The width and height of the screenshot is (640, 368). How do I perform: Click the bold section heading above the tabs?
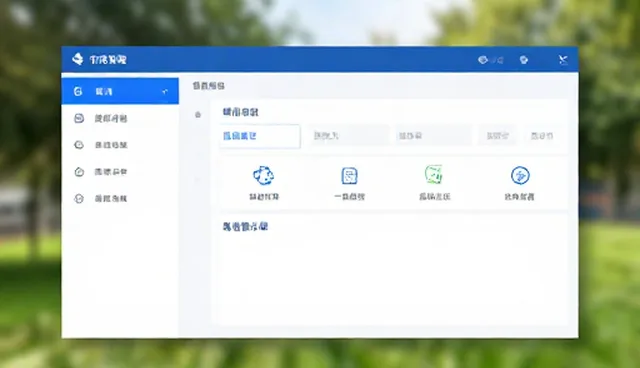point(240,112)
